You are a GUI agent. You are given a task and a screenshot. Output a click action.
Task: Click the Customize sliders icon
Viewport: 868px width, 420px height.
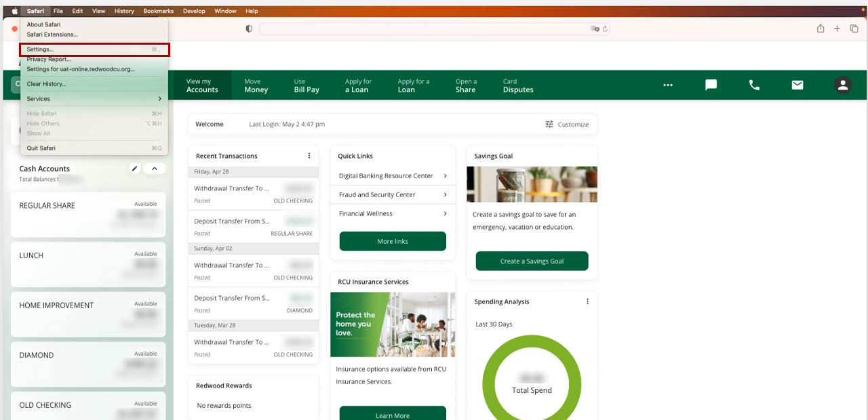pyautogui.click(x=549, y=124)
